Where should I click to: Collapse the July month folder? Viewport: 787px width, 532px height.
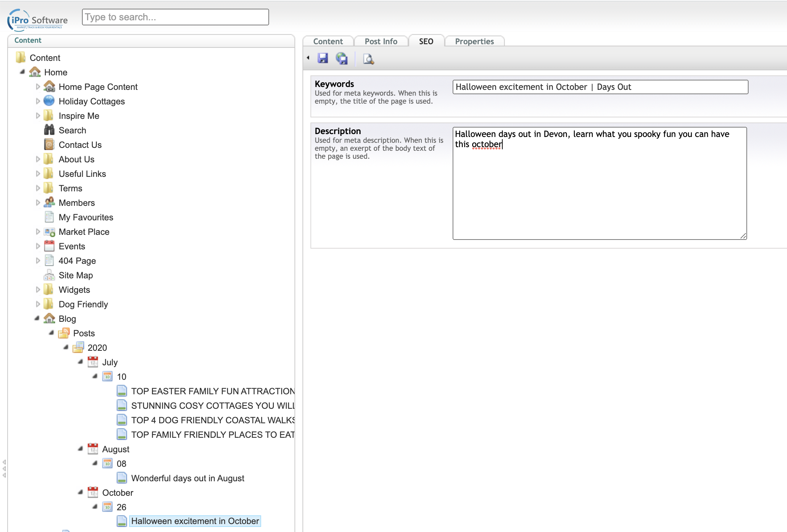click(x=81, y=362)
